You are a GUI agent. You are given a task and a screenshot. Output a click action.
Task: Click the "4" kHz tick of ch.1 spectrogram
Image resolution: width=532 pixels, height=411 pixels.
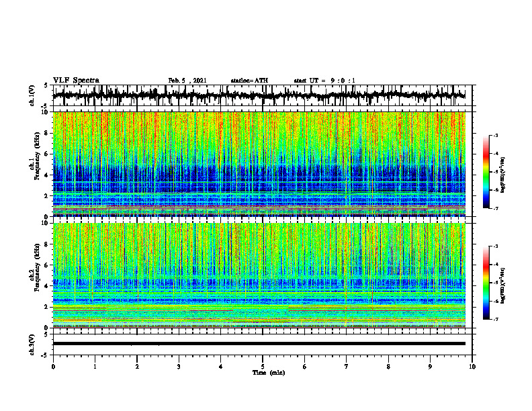coord(47,175)
